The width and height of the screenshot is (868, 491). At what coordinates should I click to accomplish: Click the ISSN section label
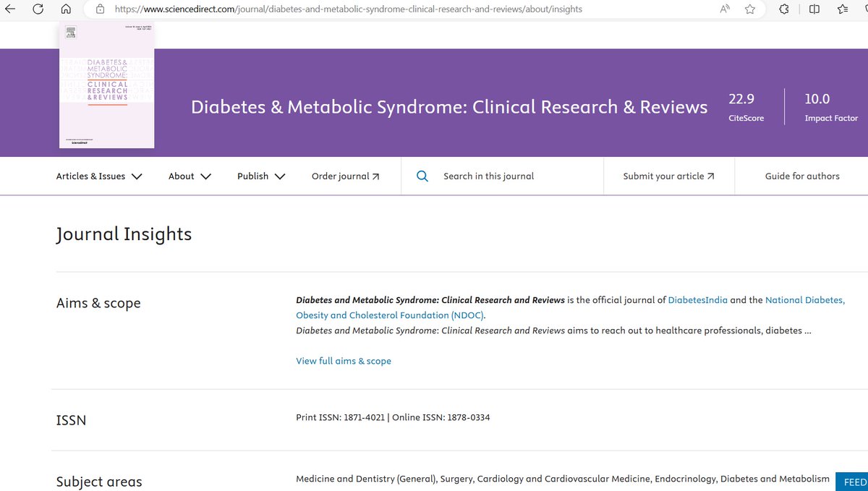(71, 420)
